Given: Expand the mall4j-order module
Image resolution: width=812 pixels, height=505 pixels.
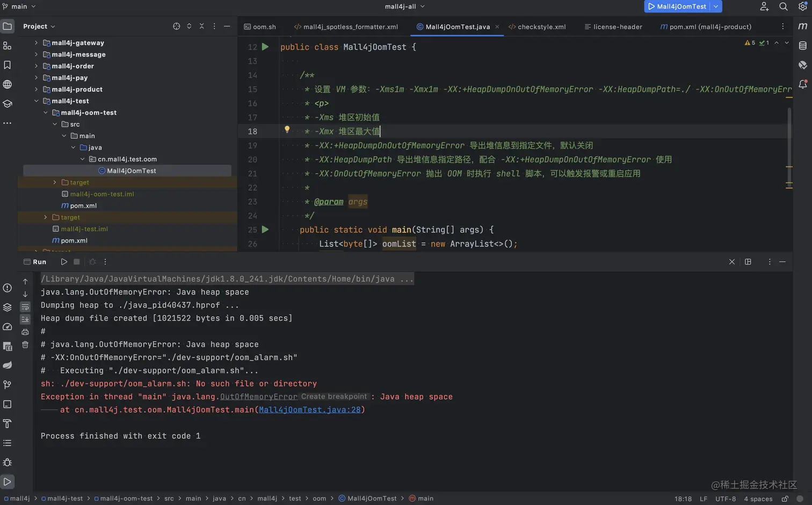Looking at the screenshot, I should 36,66.
